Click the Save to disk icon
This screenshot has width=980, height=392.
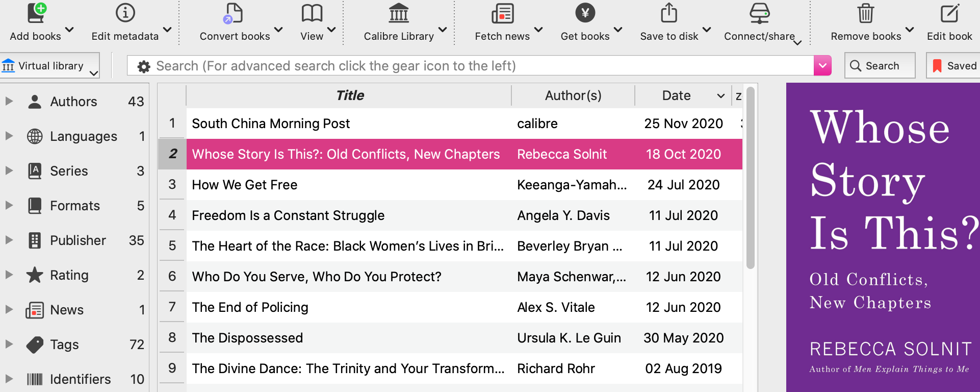669,13
